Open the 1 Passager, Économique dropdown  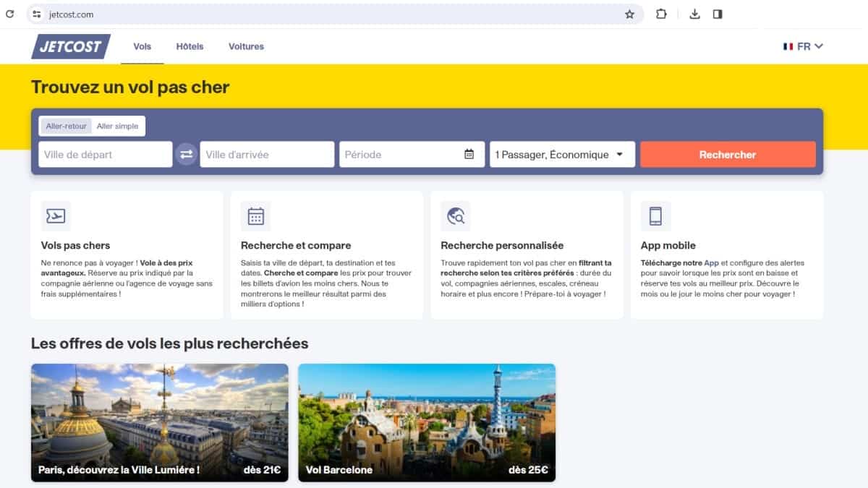562,154
